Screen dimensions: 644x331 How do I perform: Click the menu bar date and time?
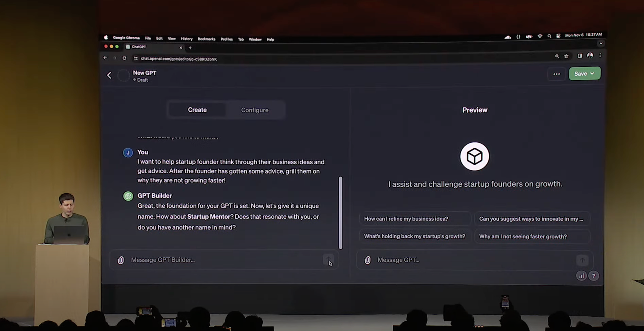583,35
